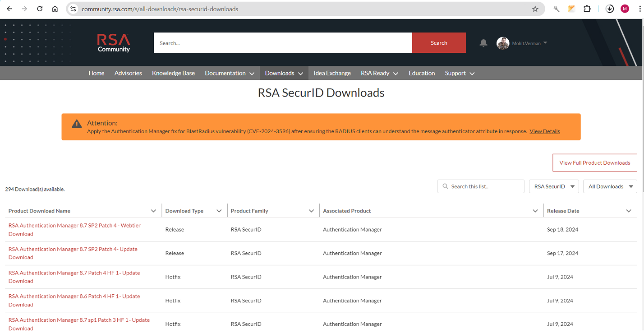Open the browser Downloads icon

coord(610,8)
